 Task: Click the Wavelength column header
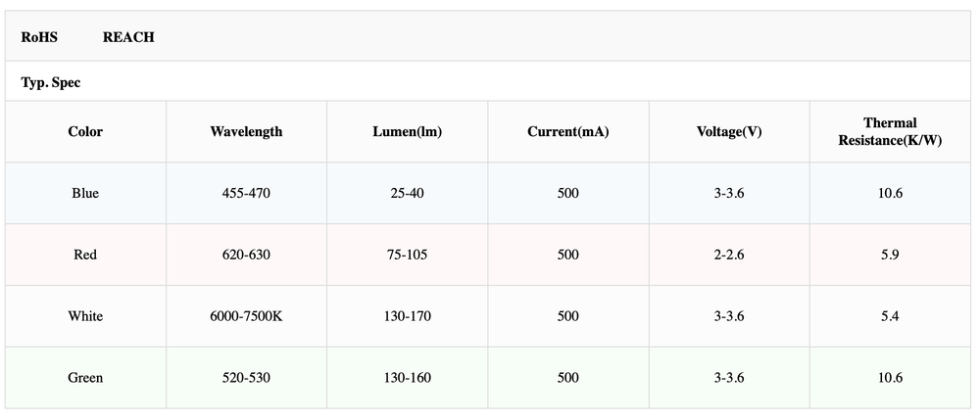(246, 132)
